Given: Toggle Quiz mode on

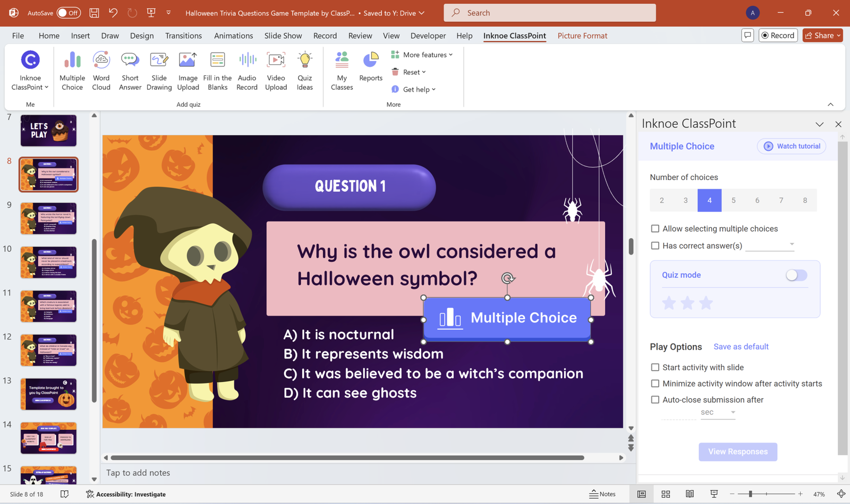Looking at the screenshot, I should pyautogui.click(x=796, y=275).
